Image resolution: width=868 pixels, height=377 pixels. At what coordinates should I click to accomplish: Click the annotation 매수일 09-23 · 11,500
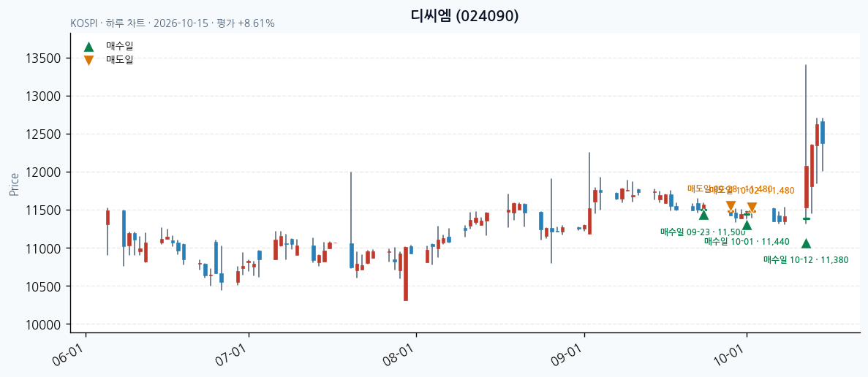pos(703,232)
